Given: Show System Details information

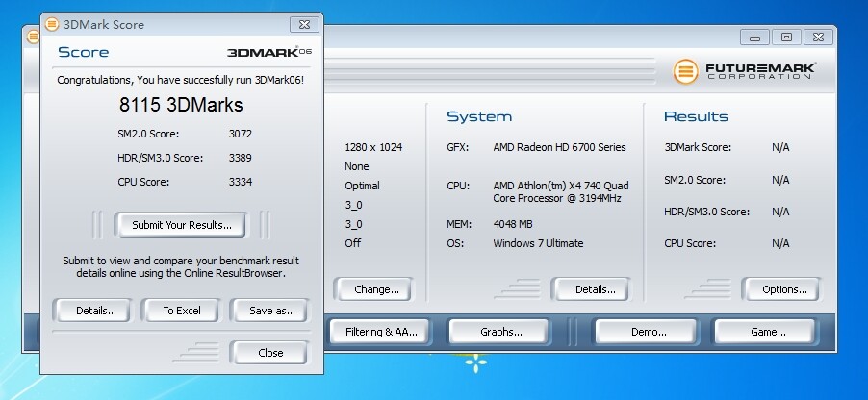Looking at the screenshot, I should 595,289.
